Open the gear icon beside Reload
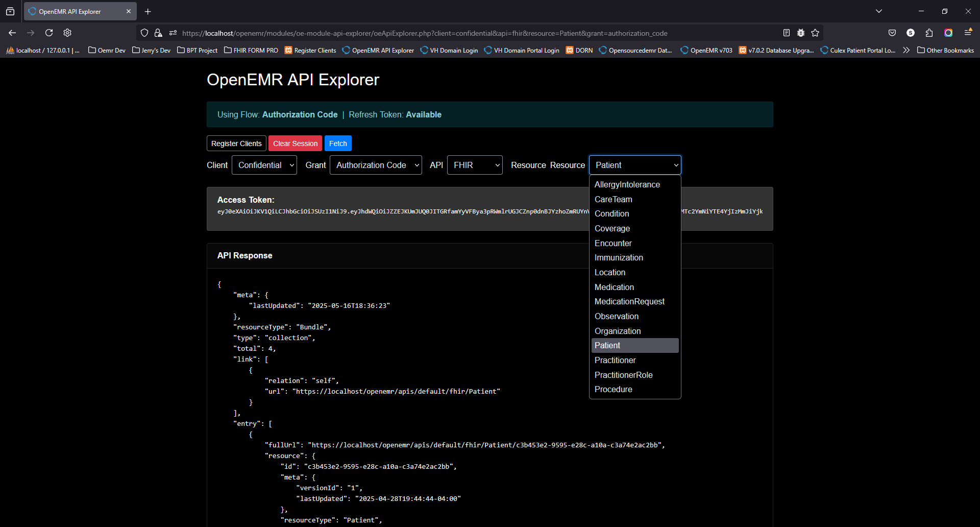The image size is (980, 527). point(67,33)
